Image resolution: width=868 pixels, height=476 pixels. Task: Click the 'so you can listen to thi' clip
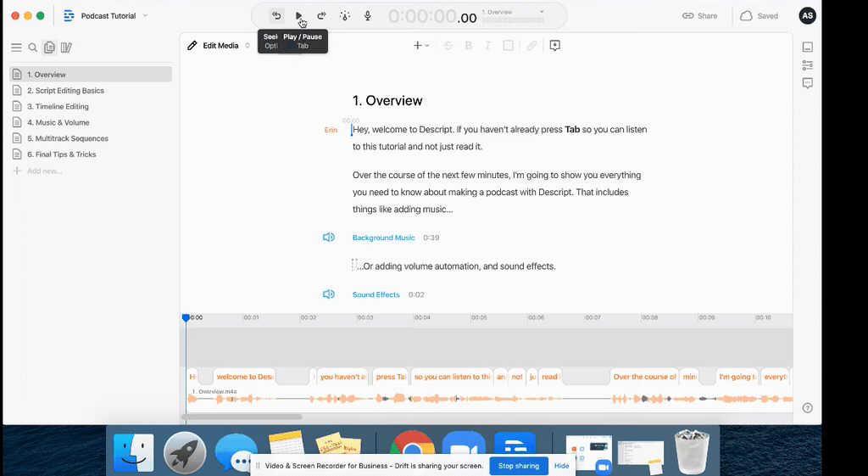(452, 377)
